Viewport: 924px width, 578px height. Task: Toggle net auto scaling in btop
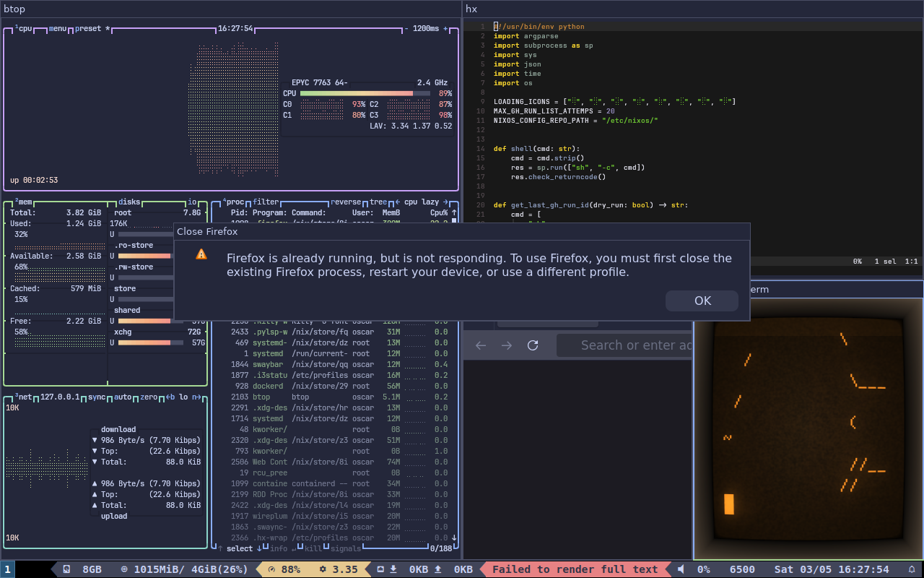click(x=123, y=397)
